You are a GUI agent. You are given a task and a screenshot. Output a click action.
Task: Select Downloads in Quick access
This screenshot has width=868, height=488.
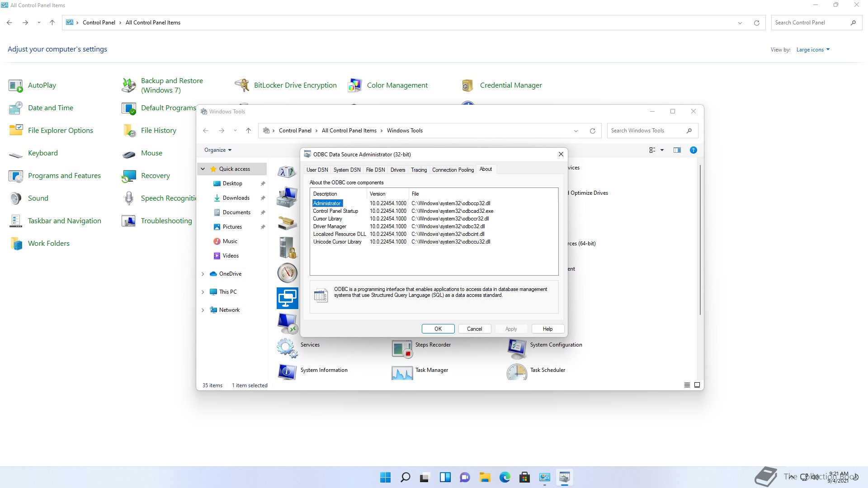(x=236, y=198)
